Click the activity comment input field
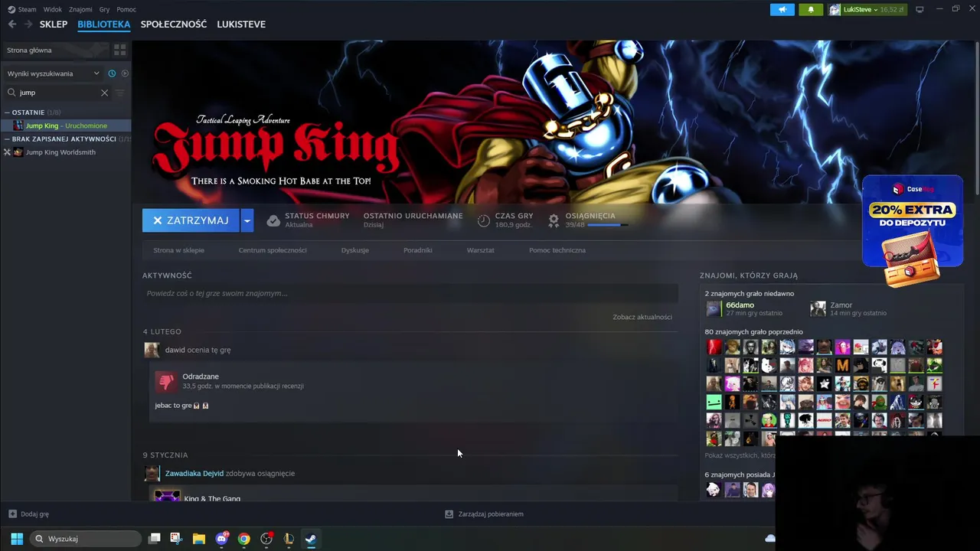 410,293
